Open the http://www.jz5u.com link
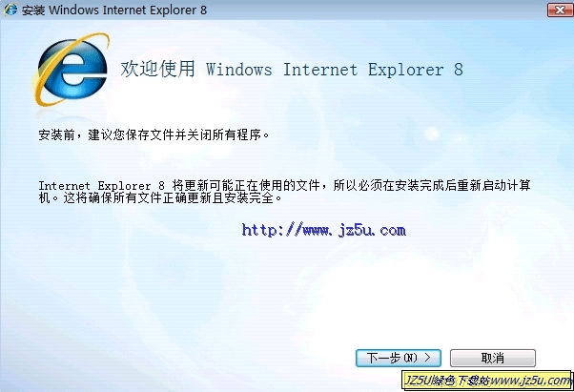The width and height of the screenshot is (574, 392). coord(323,230)
